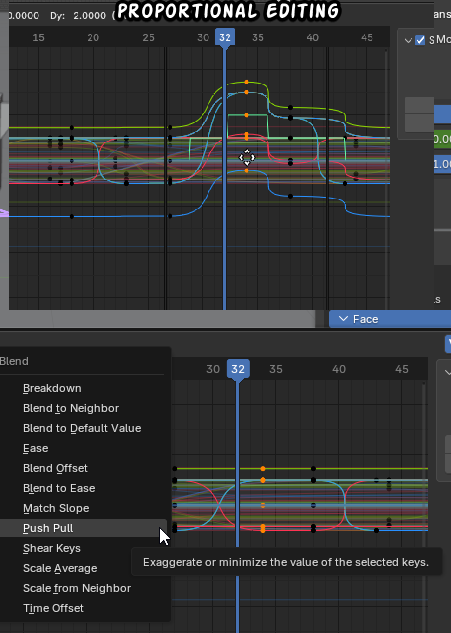
Task: Collapse the Face panel
Action: tap(344, 319)
